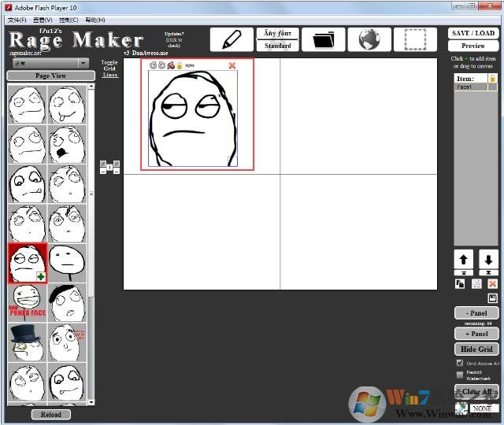Click the green arrow icon beside NONE
This screenshot has width=504, height=425.
click(x=461, y=408)
